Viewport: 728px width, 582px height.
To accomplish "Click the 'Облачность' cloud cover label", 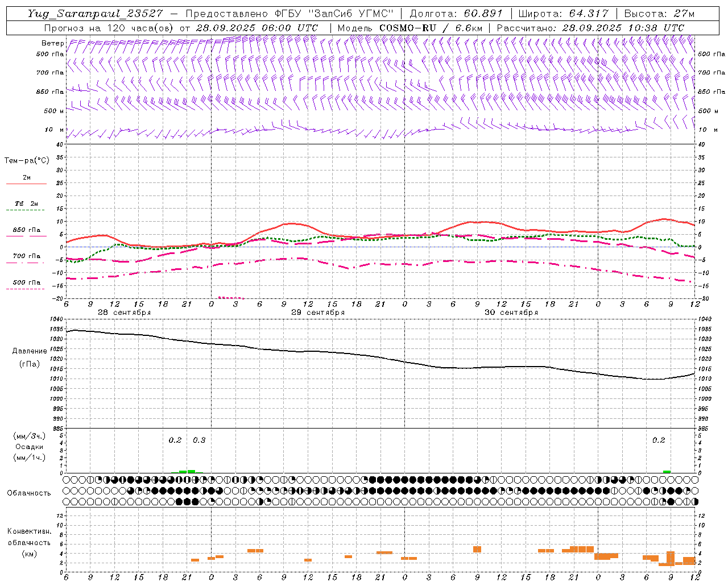I will pyautogui.click(x=29, y=493).
